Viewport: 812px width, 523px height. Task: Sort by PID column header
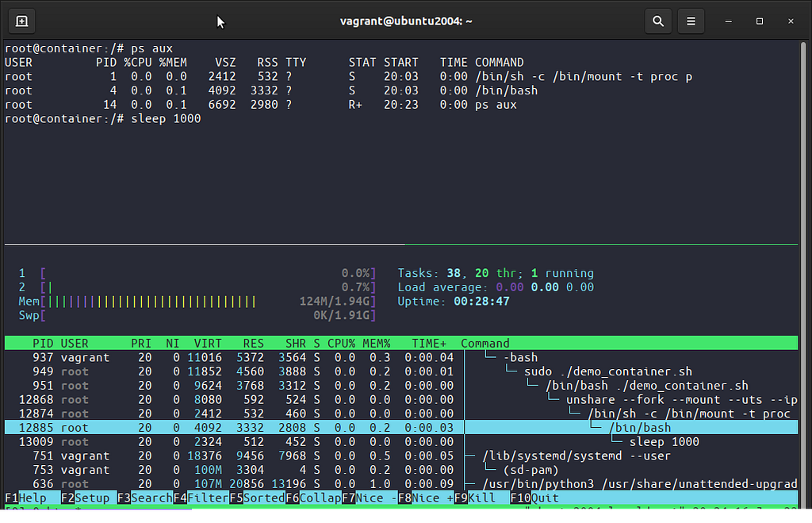tap(43, 343)
